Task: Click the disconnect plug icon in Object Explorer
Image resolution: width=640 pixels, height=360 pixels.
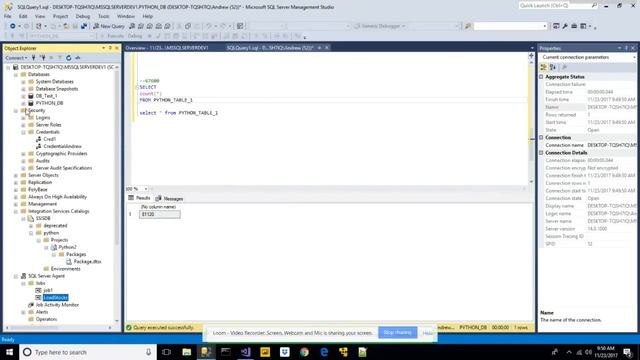Action: click(42, 58)
